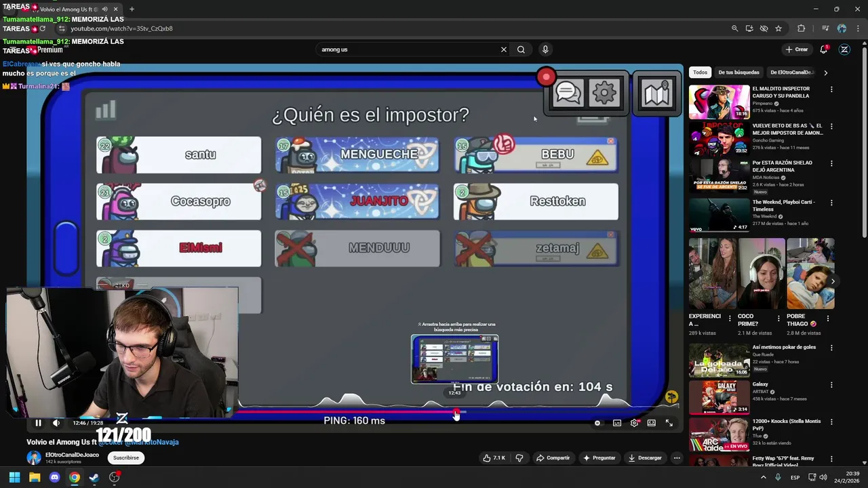Open 'EL MALDITO INSPECTOR CARUSO' video thumbnail

tap(719, 102)
